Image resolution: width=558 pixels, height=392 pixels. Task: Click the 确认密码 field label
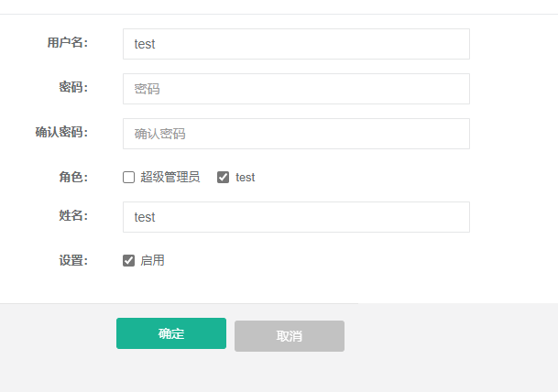tap(61, 132)
